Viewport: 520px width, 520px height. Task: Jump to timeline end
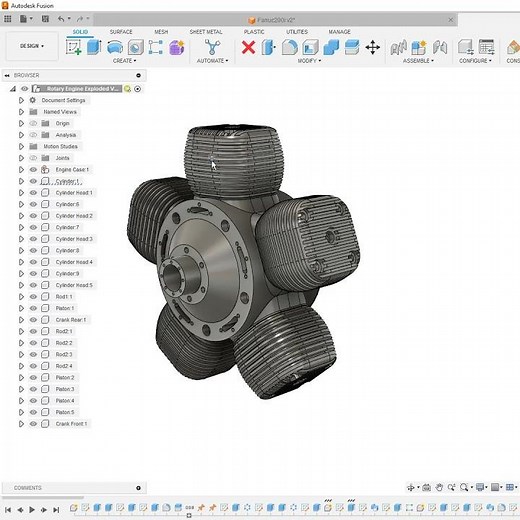pyautogui.click(x=56, y=510)
